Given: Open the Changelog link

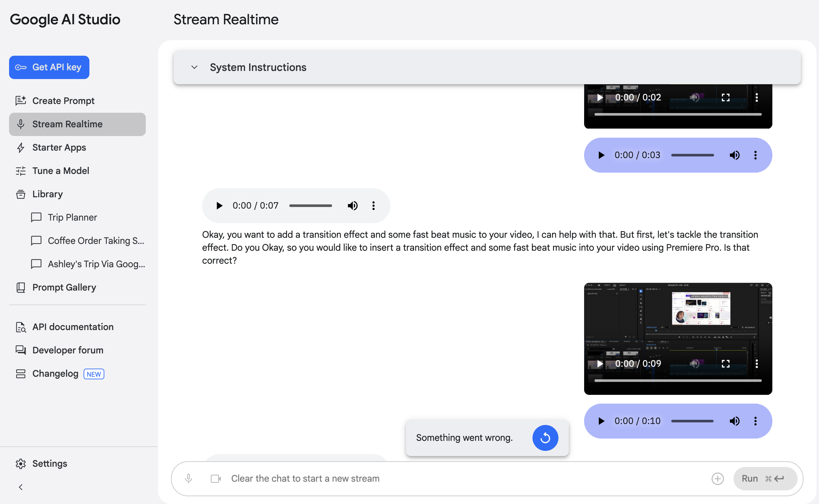Looking at the screenshot, I should [77, 373].
